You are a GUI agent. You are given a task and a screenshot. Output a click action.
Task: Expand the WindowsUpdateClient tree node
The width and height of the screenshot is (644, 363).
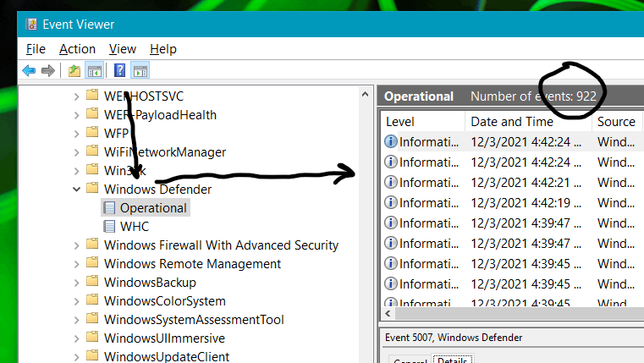tap(76, 356)
